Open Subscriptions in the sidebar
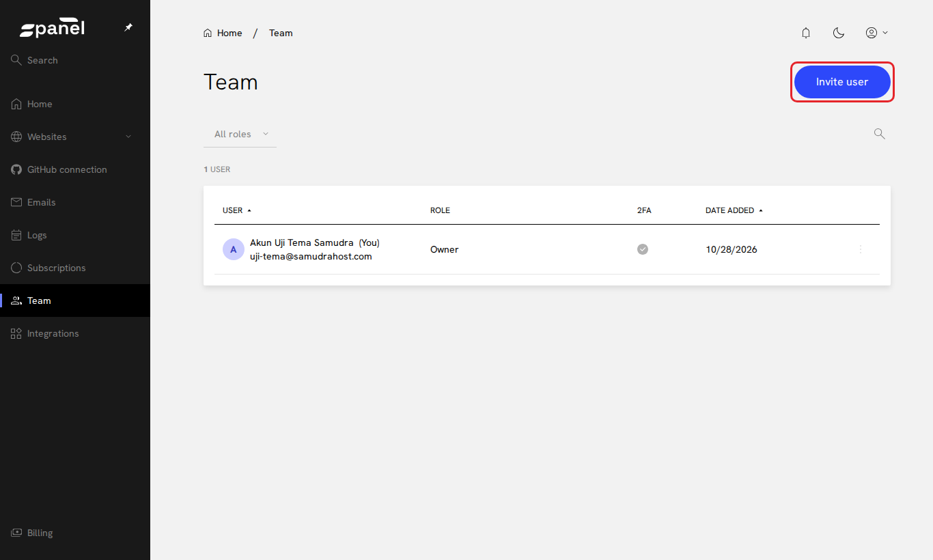Screen dimensions: 933x560 click(75, 268)
